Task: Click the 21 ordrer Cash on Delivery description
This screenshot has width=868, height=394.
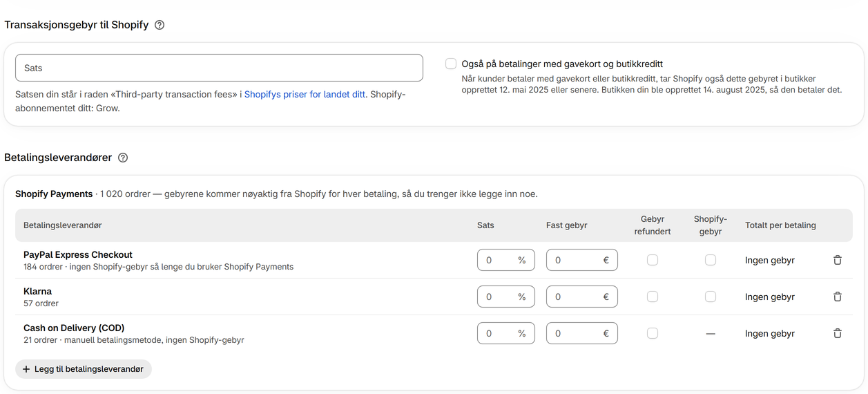Action: [134, 340]
